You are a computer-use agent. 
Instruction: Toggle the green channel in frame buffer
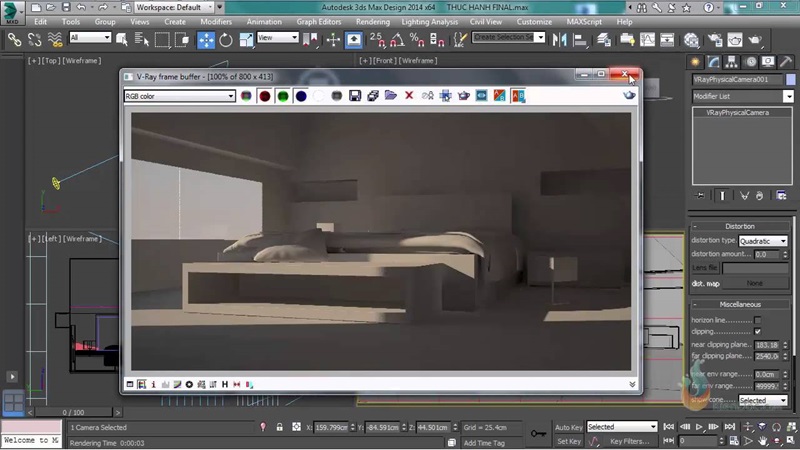[x=283, y=96]
